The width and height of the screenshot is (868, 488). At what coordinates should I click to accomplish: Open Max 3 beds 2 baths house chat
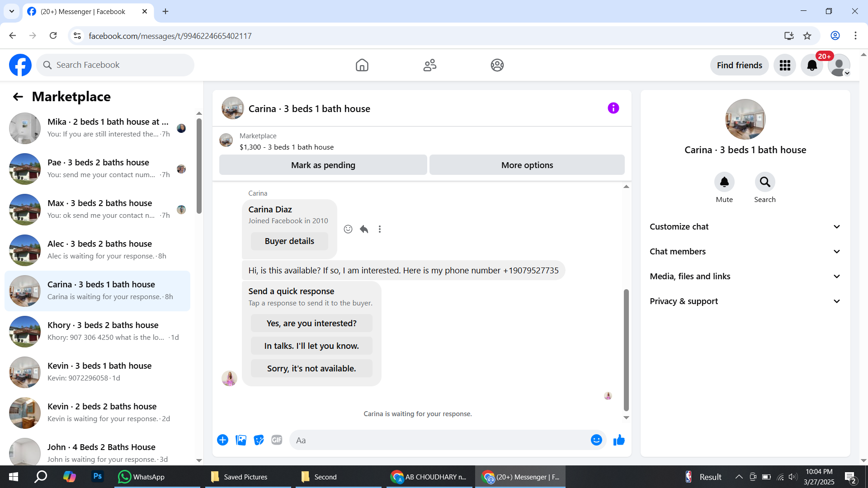click(97, 210)
